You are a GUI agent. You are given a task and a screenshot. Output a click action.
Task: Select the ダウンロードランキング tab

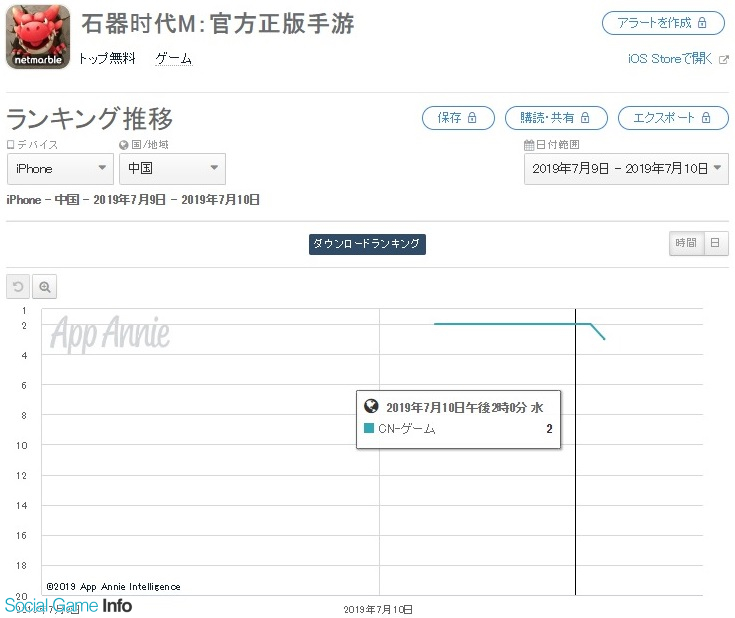point(367,244)
